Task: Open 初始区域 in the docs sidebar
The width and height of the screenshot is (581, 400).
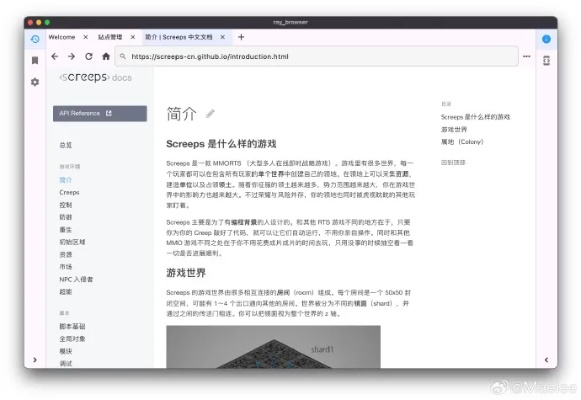Action: [72, 242]
